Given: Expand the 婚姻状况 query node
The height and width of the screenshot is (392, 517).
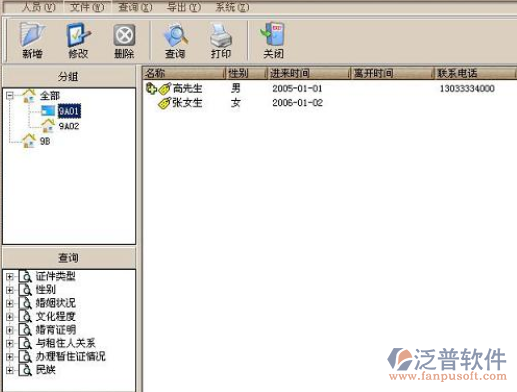Looking at the screenshot, I should [10, 303].
